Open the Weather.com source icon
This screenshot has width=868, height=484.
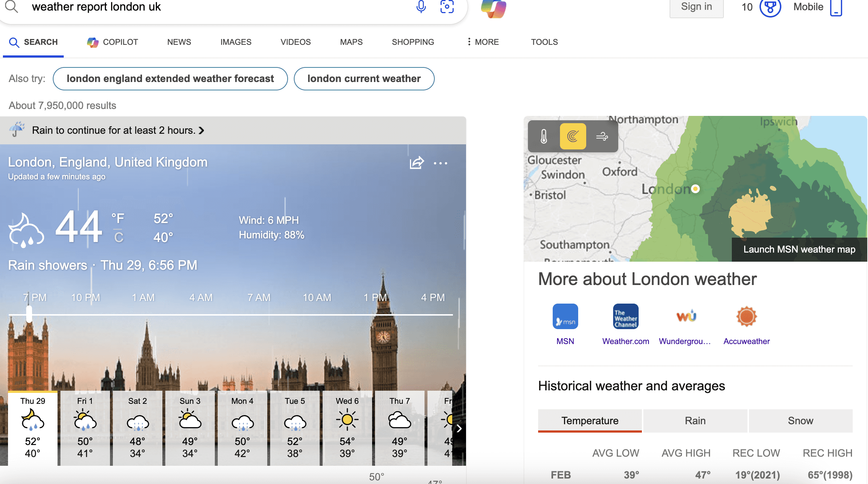(x=626, y=316)
